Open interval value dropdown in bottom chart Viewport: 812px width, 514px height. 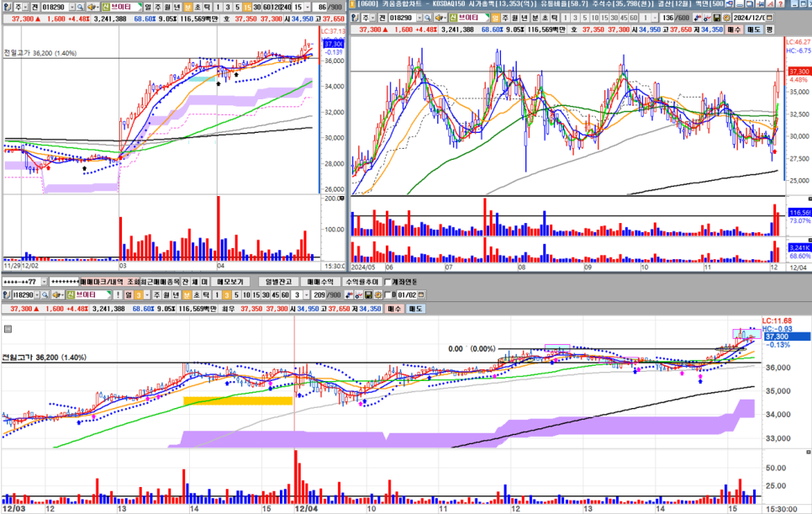point(307,294)
